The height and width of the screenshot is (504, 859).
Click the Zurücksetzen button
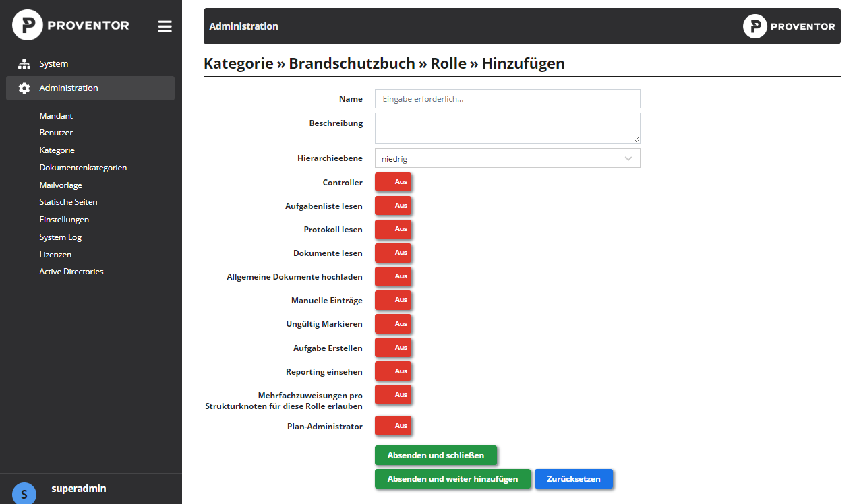pyautogui.click(x=574, y=479)
